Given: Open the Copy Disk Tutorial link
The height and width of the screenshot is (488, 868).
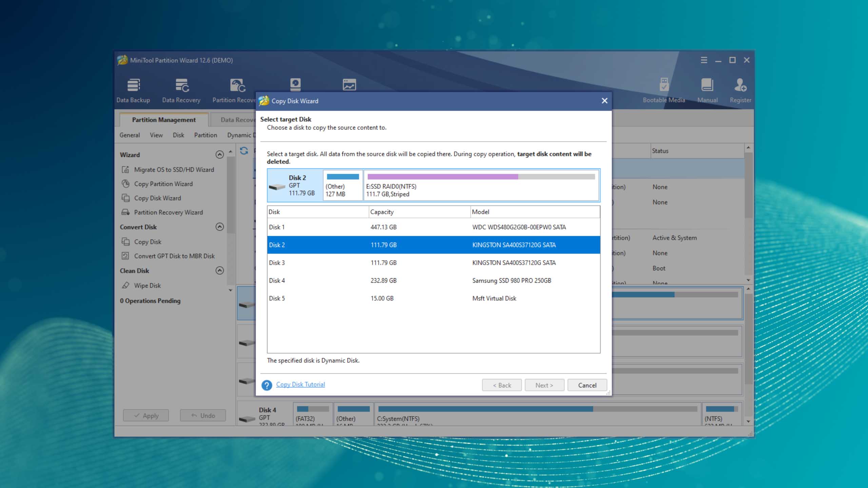Looking at the screenshot, I should click(x=300, y=384).
